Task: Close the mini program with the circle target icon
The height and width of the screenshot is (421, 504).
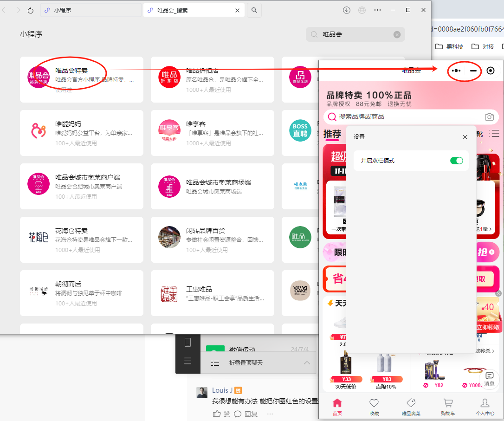Action: (491, 71)
